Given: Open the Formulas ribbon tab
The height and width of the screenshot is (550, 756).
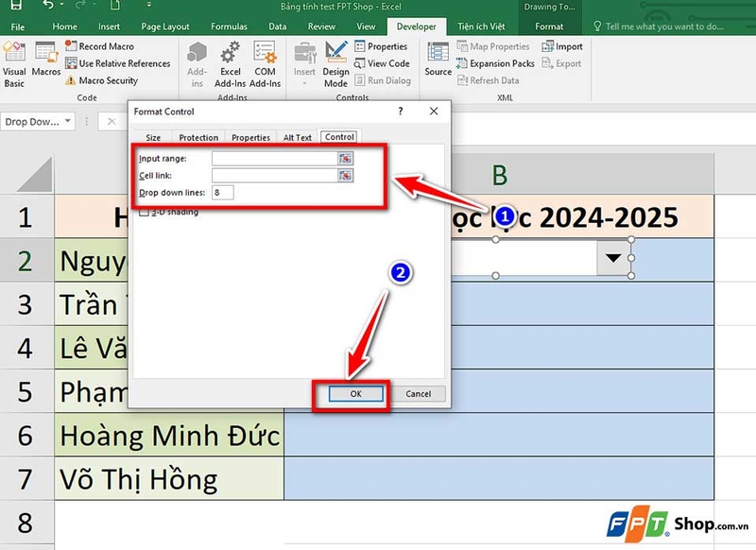Looking at the screenshot, I should click(x=228, y=26).
